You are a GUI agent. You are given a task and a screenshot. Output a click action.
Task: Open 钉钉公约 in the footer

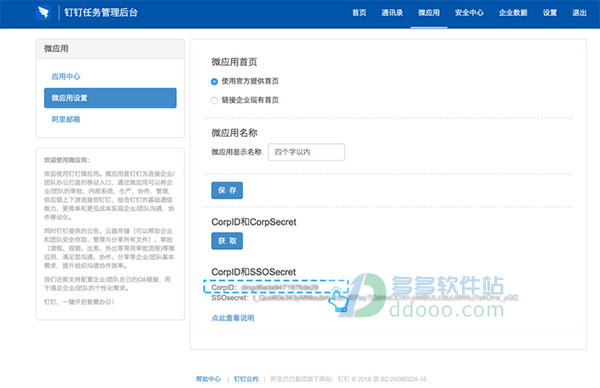click(x=246, y=379)
